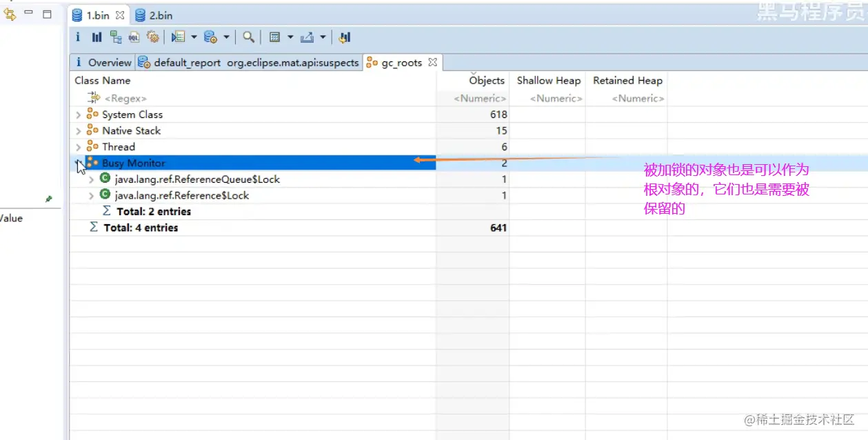Open the Dominator Tree toolbar icon
This screenshot has width=868, height=440.
click(x=116, y=37)
